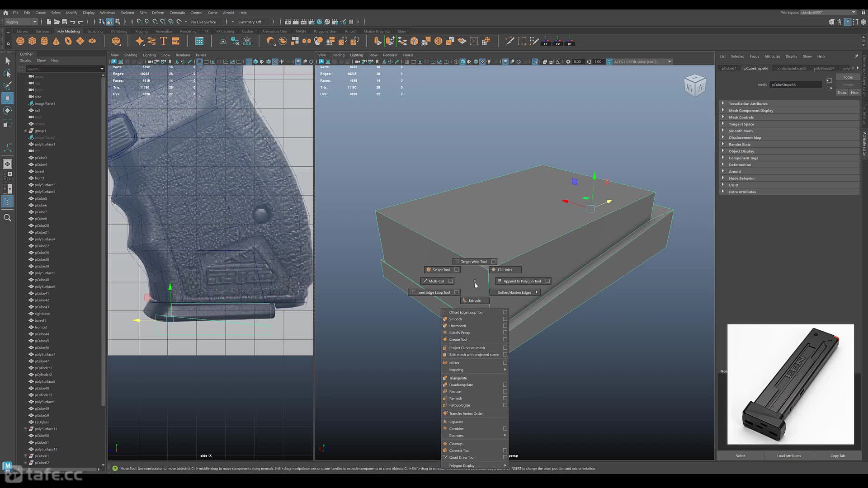Create a polygon cube from the shelf
Viewport: 868px width, 488px height.
(x=32, y=41)
